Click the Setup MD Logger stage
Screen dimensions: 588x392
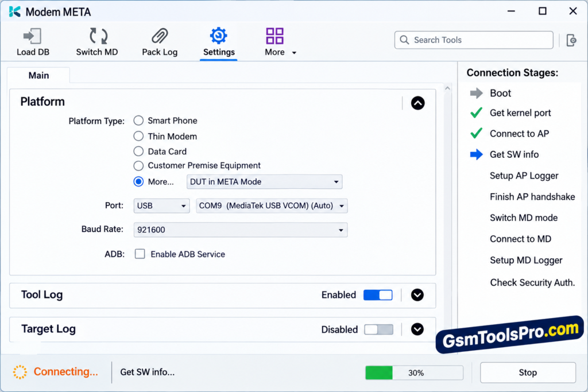526,260
